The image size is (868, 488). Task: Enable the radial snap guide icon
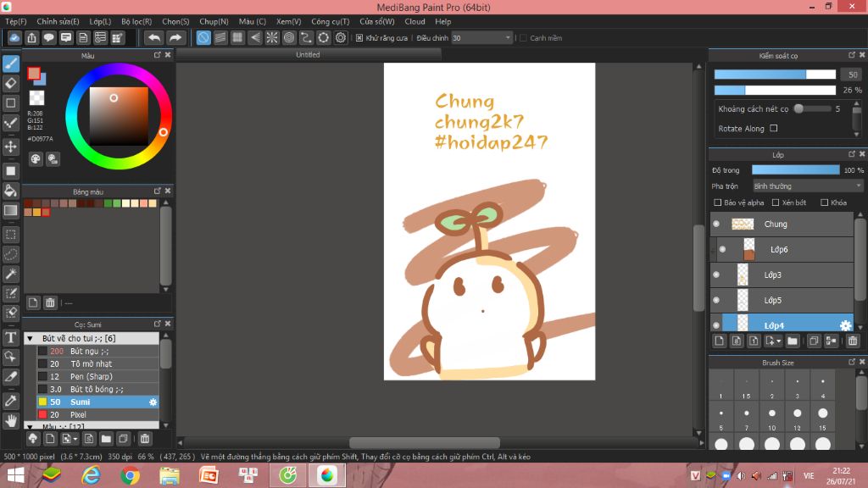coord(272,37)
